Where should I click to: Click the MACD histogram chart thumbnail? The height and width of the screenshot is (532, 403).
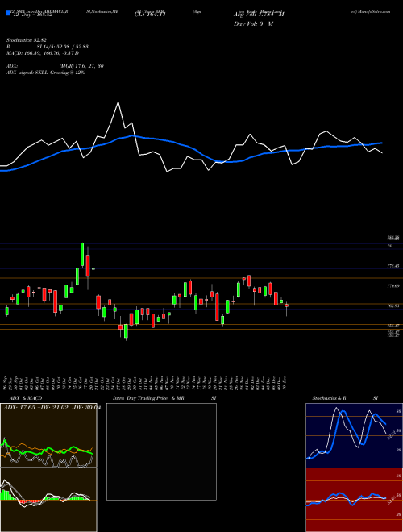[48, 500]
